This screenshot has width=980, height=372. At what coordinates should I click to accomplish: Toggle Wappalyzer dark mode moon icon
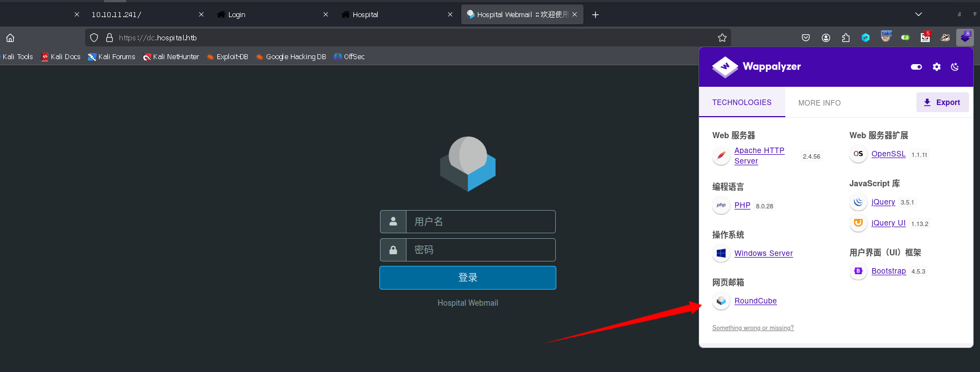pos(955,67)
